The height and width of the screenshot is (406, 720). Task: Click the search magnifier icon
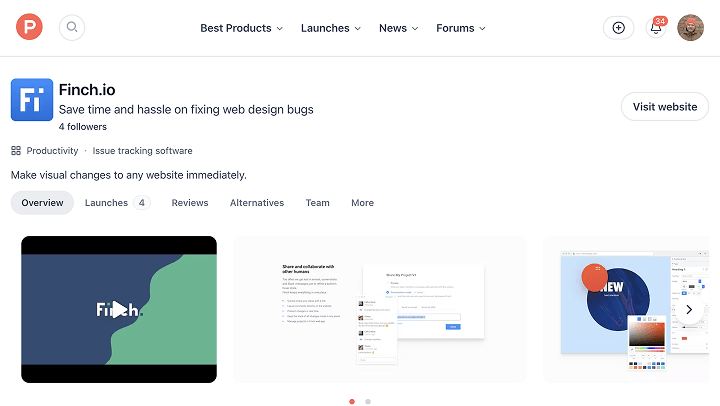coord(72,28)
